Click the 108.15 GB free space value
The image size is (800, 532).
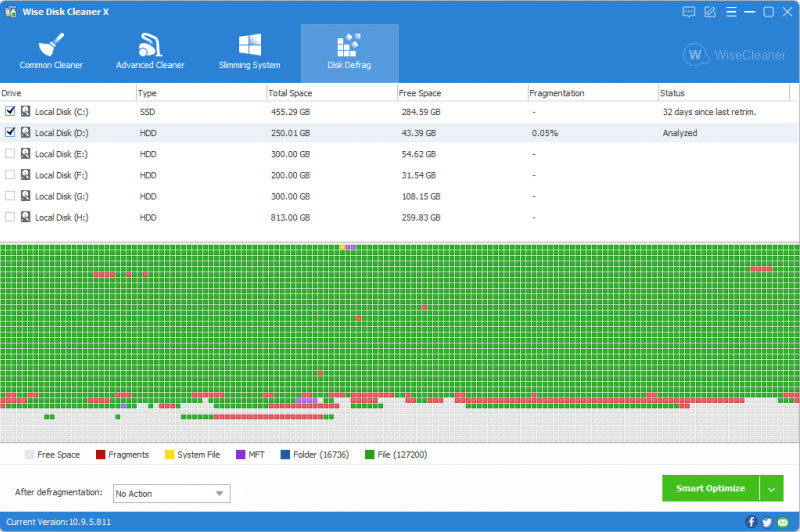pos(421,196)
